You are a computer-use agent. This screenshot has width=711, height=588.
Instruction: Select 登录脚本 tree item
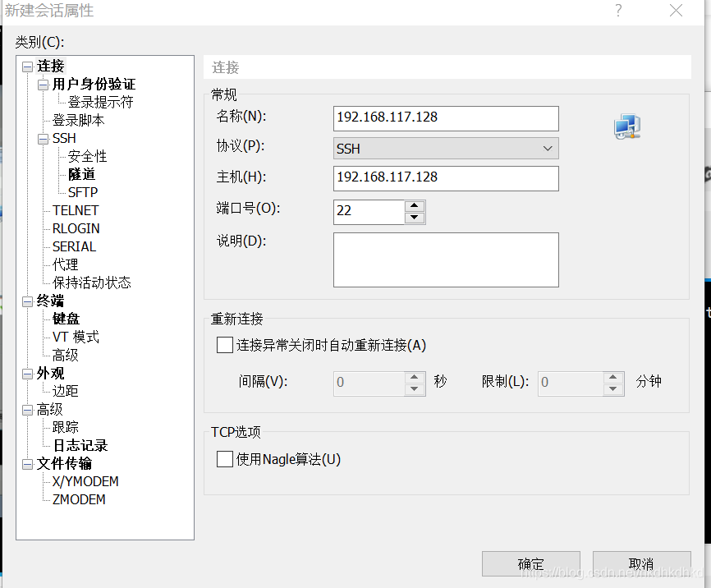click(79, 120)
